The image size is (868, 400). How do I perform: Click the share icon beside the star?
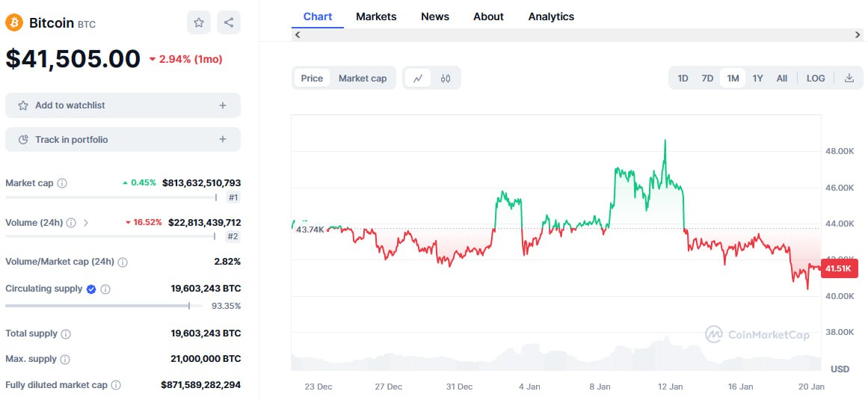pos(229,22)
